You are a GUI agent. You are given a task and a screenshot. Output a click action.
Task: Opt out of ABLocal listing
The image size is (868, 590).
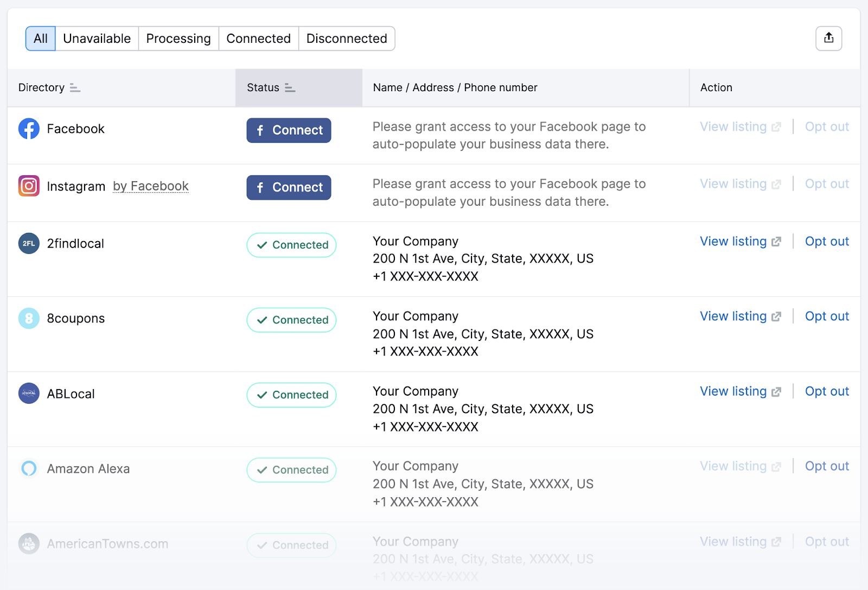[x=827, y=391]
